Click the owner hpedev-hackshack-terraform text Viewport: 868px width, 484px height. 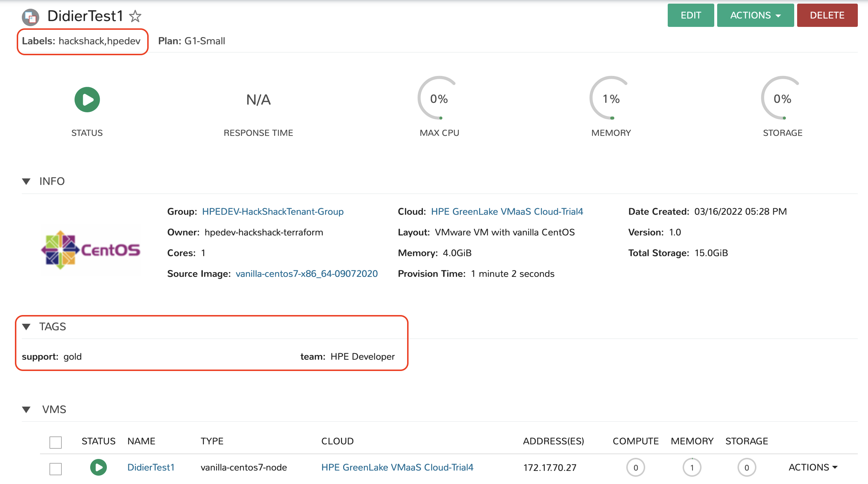[264, 232]
